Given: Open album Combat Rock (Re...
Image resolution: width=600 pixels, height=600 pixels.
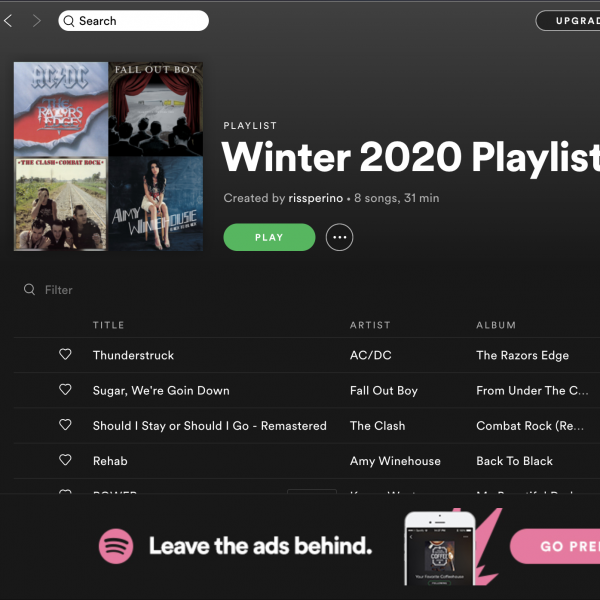Looking at the screenshot, I should [530, 426].
